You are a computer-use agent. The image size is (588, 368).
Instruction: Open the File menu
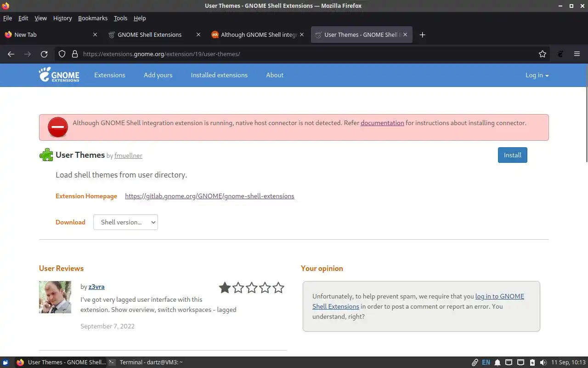click(7, 18)
